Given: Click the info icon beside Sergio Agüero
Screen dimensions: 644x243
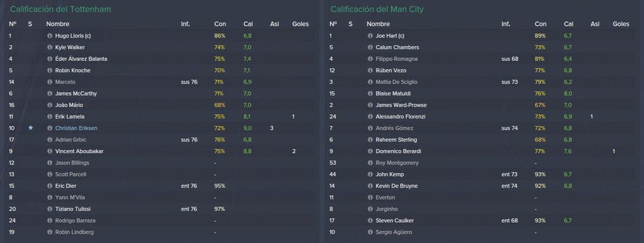Looking at the screenshot, I should coord(370,232).
